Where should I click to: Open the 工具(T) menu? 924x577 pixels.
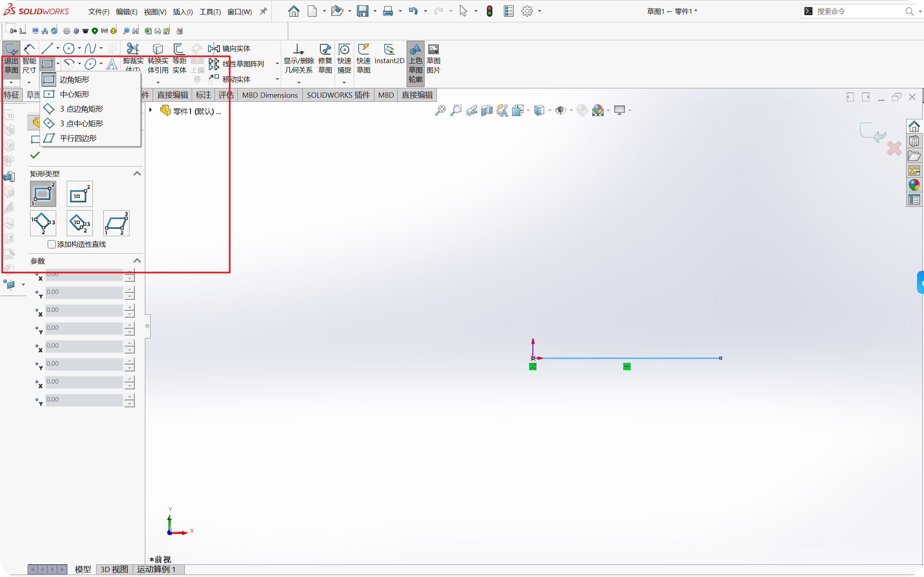coord(210,12)
